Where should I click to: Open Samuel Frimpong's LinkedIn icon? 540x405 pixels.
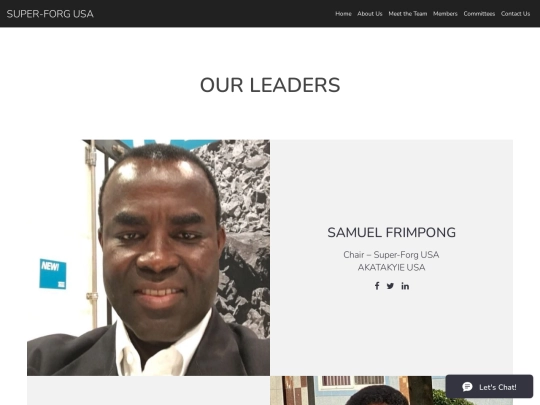pyautogui.click(x=405, y=286)
